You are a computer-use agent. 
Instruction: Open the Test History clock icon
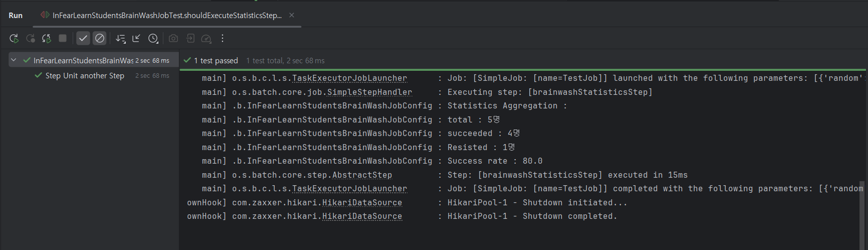153,38
